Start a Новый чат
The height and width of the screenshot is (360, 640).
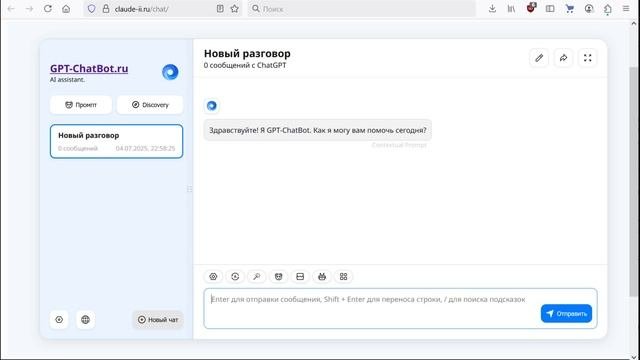click(x=158, y=320)
